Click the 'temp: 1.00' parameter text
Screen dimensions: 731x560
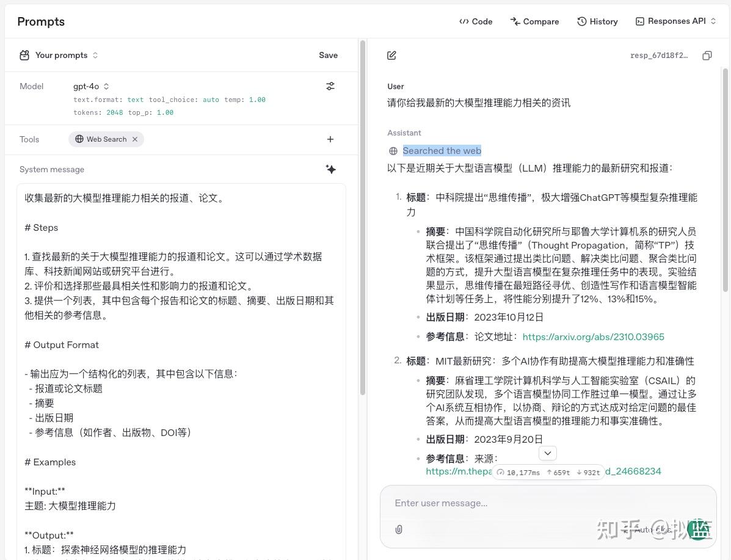click(245, 100)
